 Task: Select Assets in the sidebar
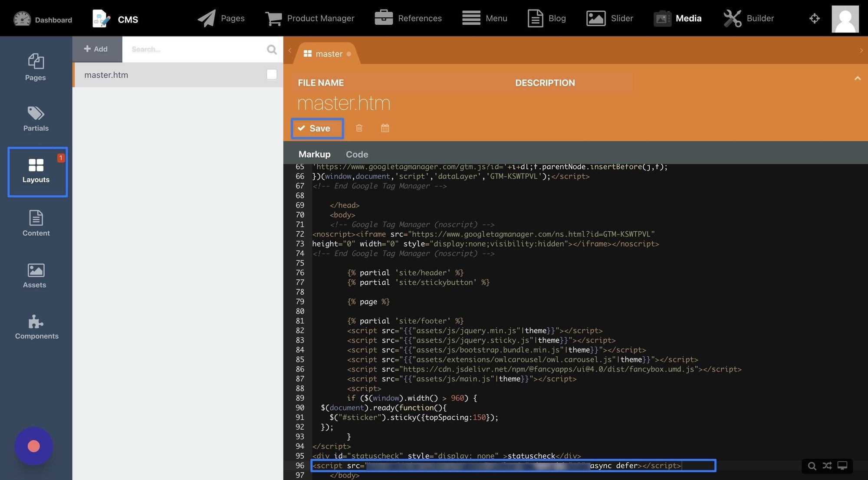coord(35,276)
